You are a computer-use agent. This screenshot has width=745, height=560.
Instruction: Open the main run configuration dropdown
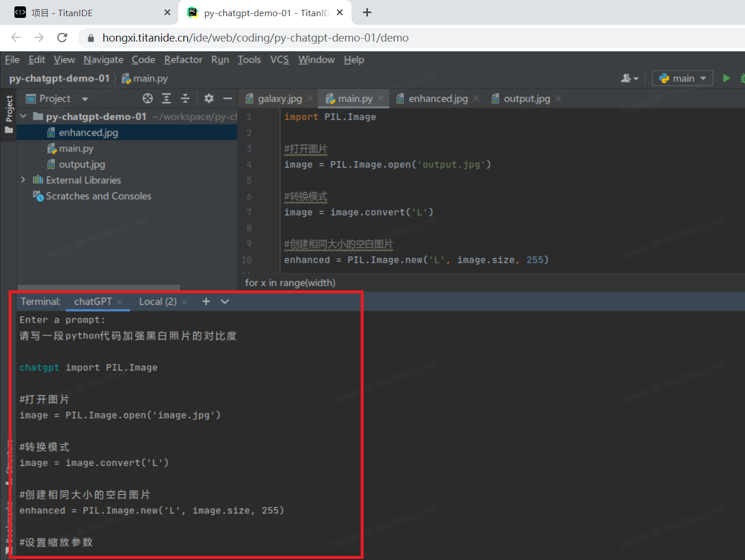(683, 79)
